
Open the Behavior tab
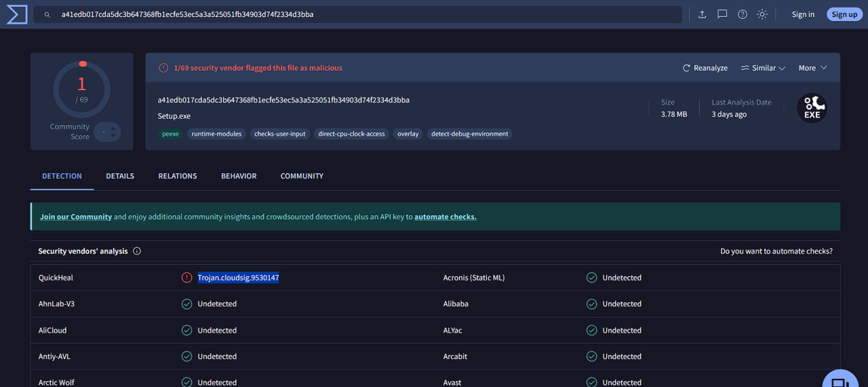239,176
